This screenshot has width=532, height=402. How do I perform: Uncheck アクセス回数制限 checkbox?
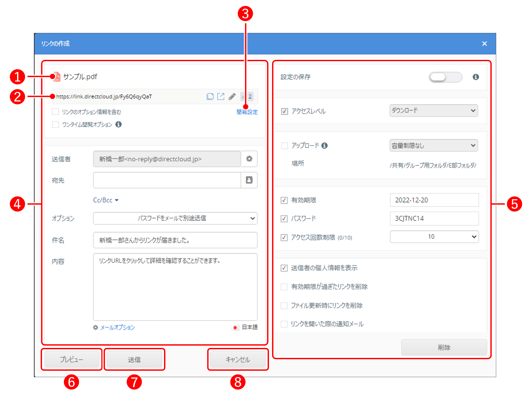coord(284,238)
